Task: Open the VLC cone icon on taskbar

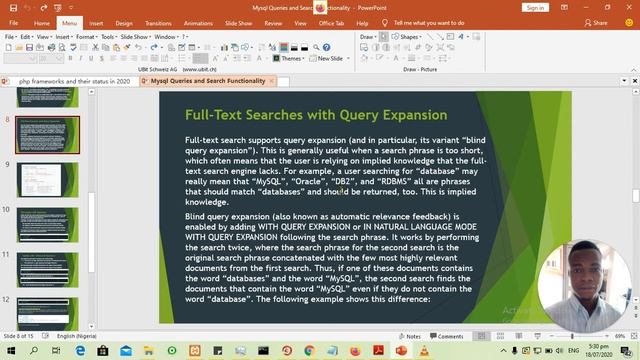Action: (x=424, y=351)
